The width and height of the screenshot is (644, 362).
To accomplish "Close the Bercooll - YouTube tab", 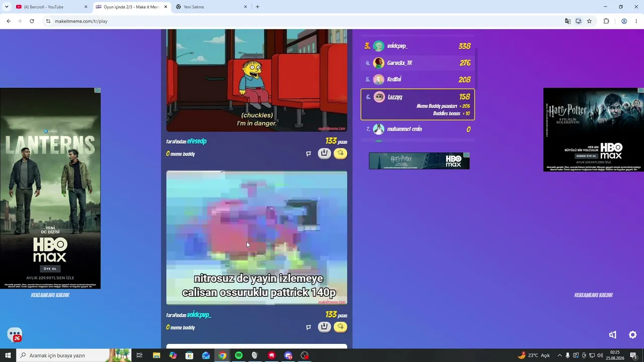I will pos(86,7).
